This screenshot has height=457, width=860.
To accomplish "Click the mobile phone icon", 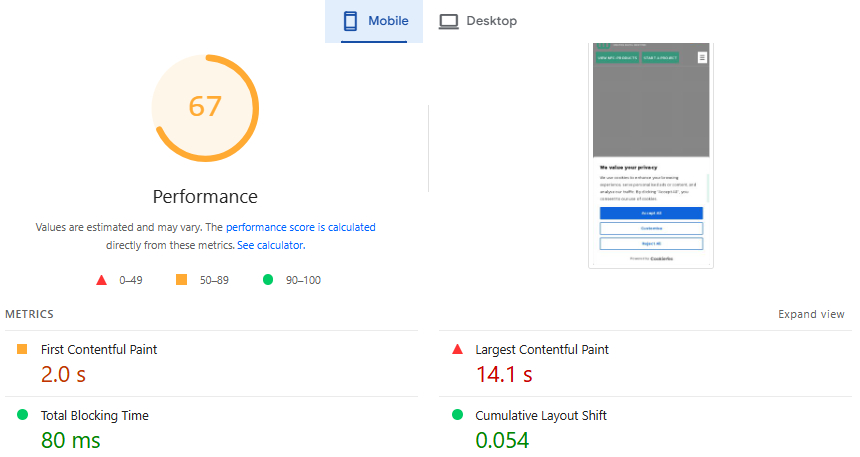I will 350,21.
